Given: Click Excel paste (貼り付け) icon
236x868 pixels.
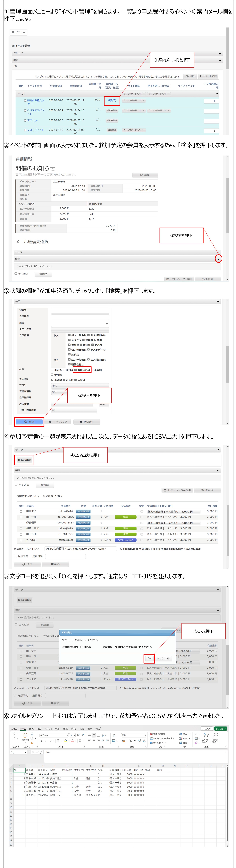Looking at the screenshot, I should tap(26, 735).
